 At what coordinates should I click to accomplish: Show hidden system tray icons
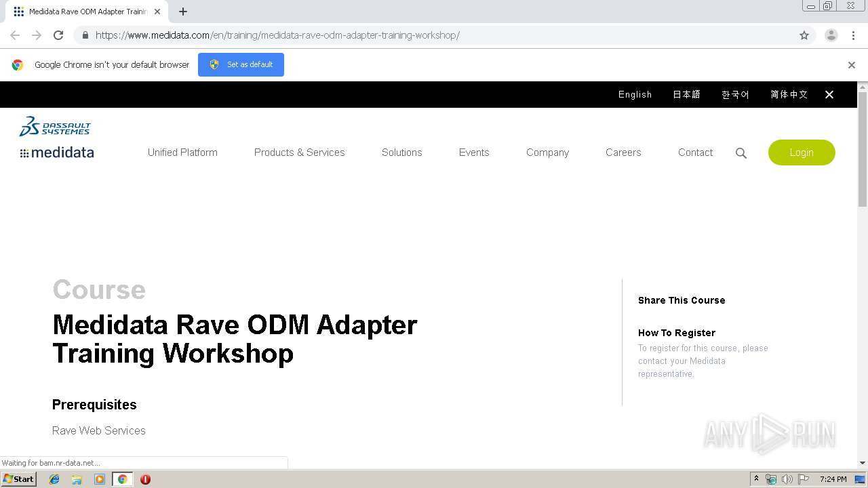756,479
